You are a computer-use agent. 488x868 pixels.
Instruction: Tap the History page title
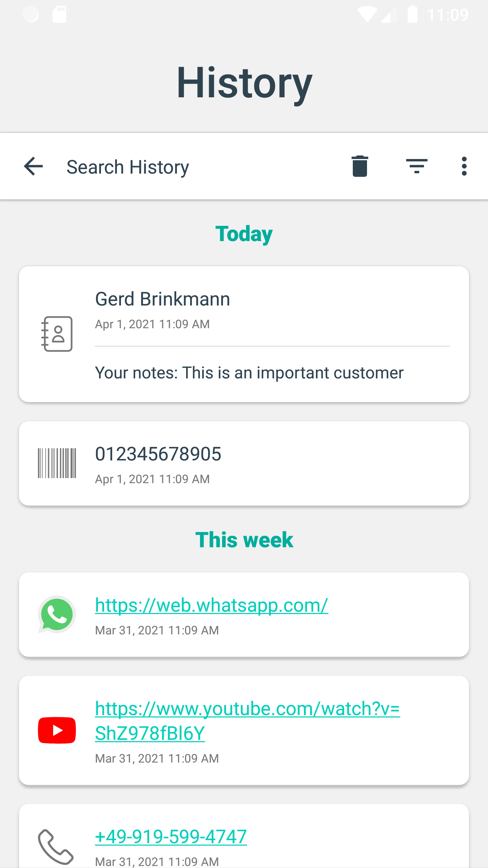tap(244, 83)
